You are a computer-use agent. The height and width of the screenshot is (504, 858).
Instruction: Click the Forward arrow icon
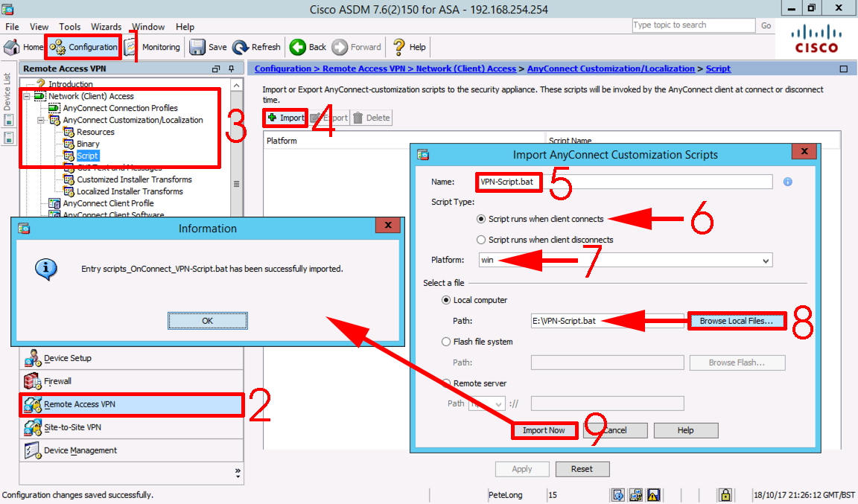[340, 47]
